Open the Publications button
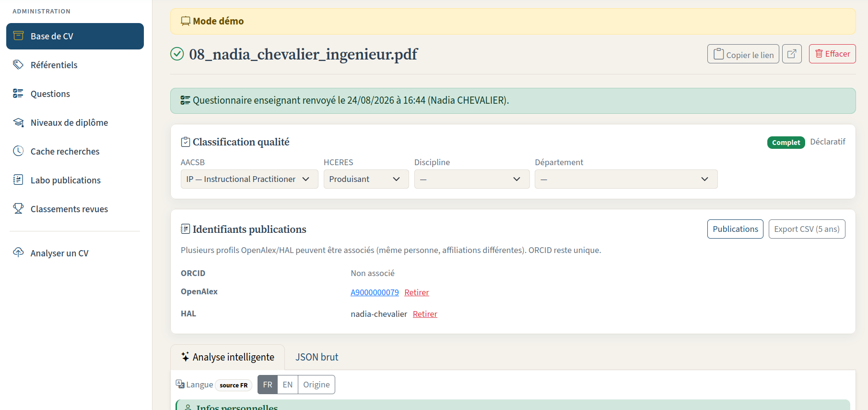 [735, 229]
